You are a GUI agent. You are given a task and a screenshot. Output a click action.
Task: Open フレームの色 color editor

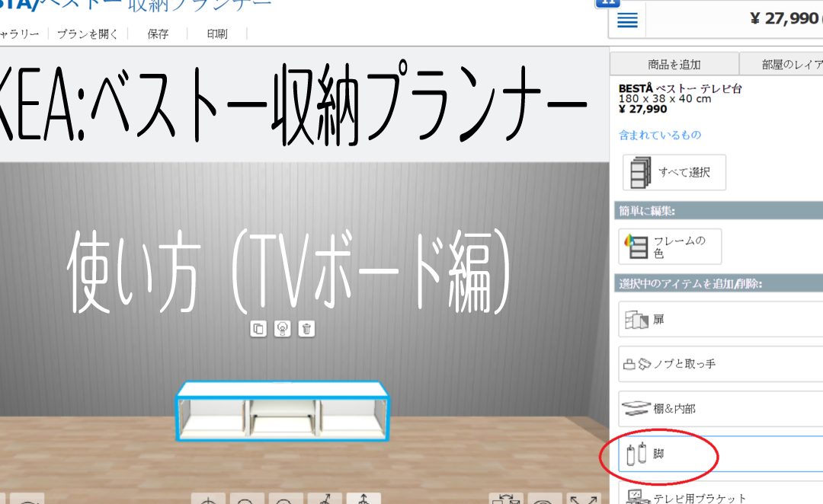tap(670, 247)
